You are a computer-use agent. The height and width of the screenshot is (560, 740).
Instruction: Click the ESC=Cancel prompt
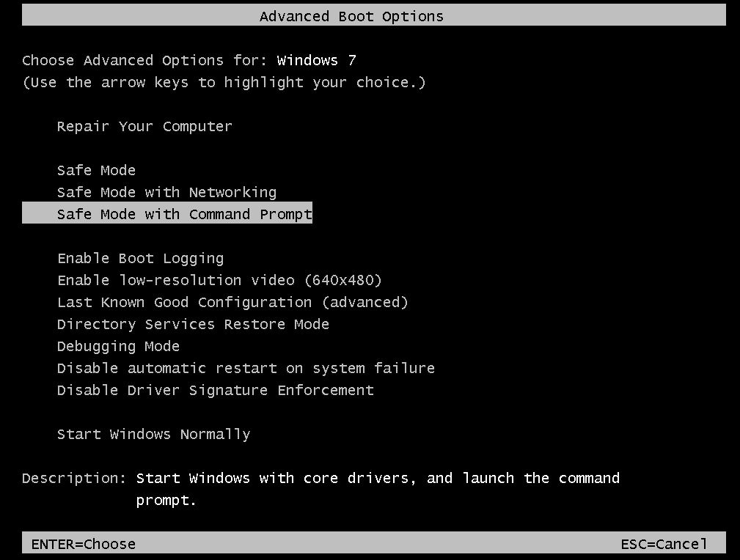click(664, 544)
